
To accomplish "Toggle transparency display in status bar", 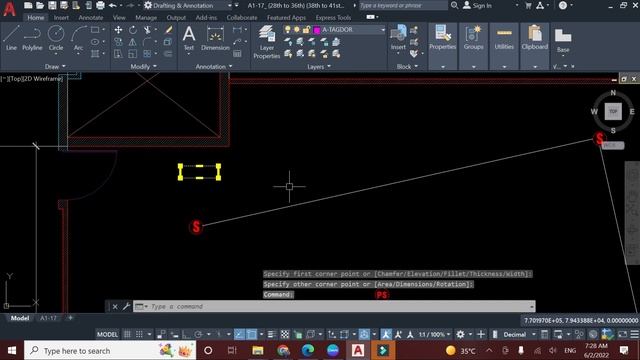I will pos(284,334).
